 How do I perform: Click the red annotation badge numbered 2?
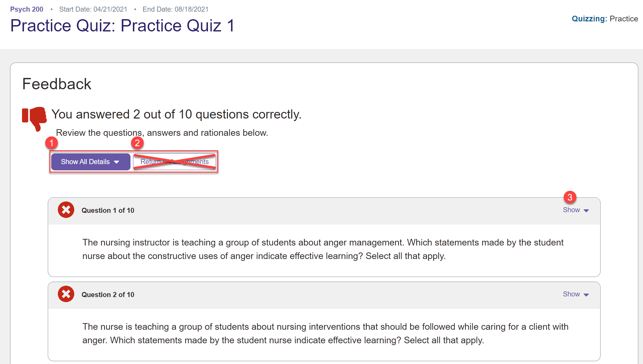tap(137, 143)
